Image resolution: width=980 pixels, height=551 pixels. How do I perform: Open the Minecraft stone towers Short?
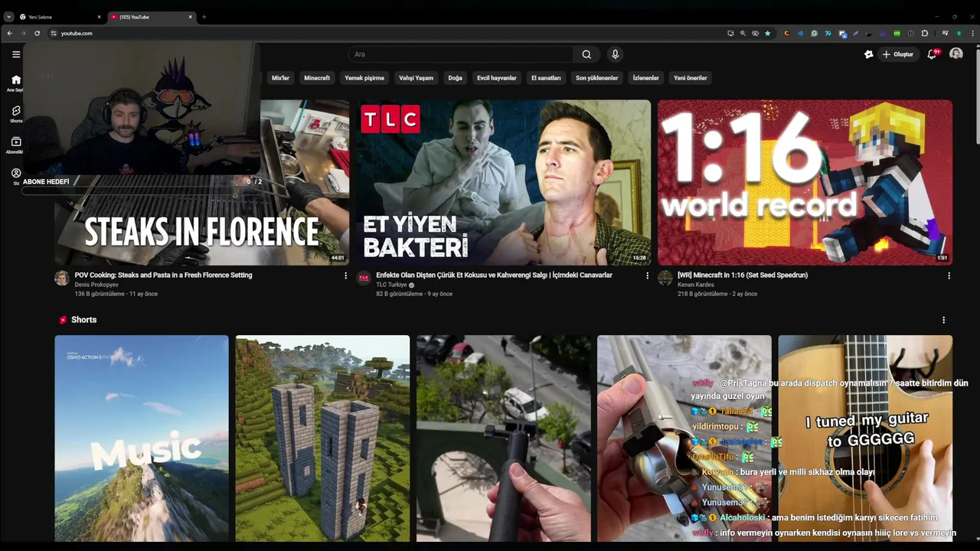tap(322, 439)
